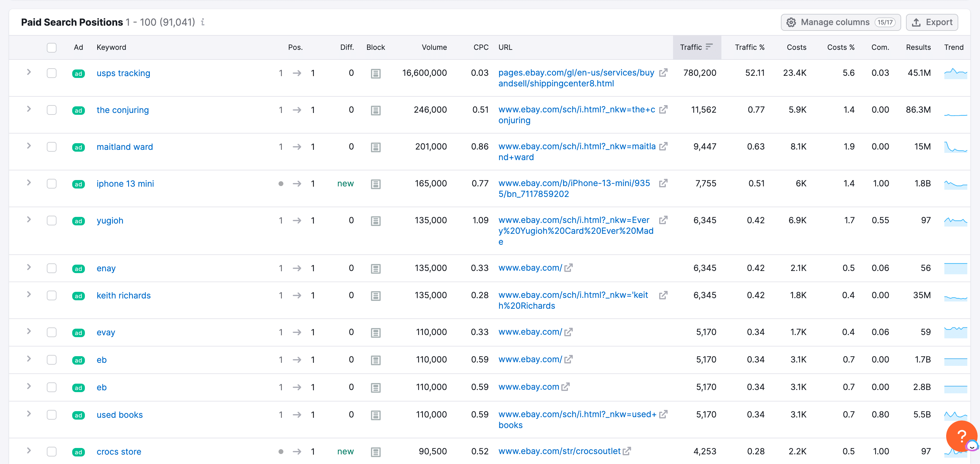Open external link icon for keith richards URL
The image size is (980, 464).
(x=663, y=295)
